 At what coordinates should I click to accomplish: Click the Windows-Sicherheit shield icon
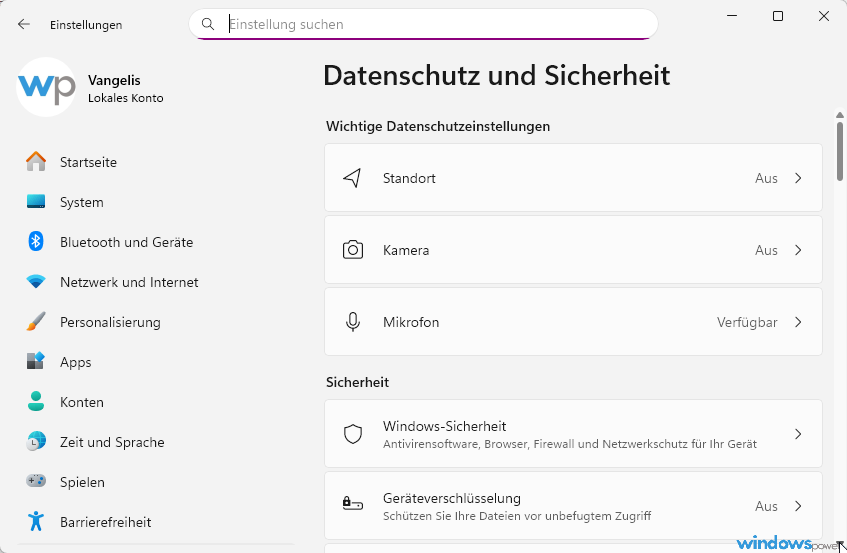pyautogui.click(x=353, y=434)
